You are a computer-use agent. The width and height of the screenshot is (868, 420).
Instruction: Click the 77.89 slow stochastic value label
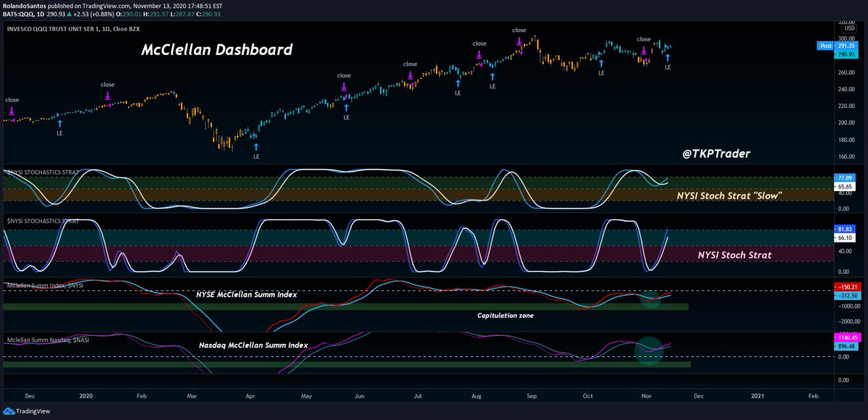click(x=843, y=177)
